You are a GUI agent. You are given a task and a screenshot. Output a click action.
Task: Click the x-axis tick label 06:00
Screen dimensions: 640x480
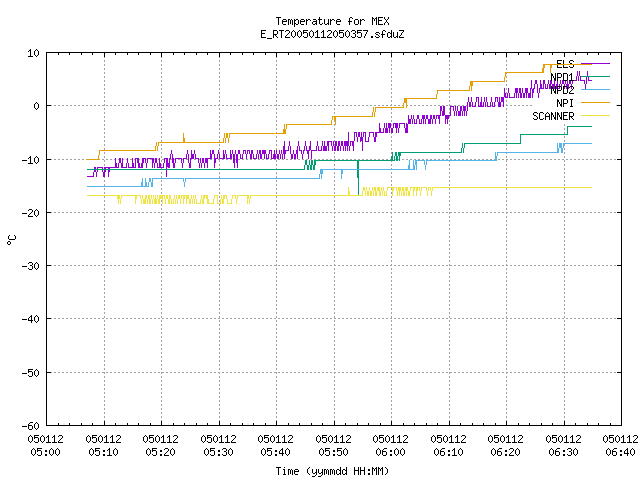coord(391,452)
